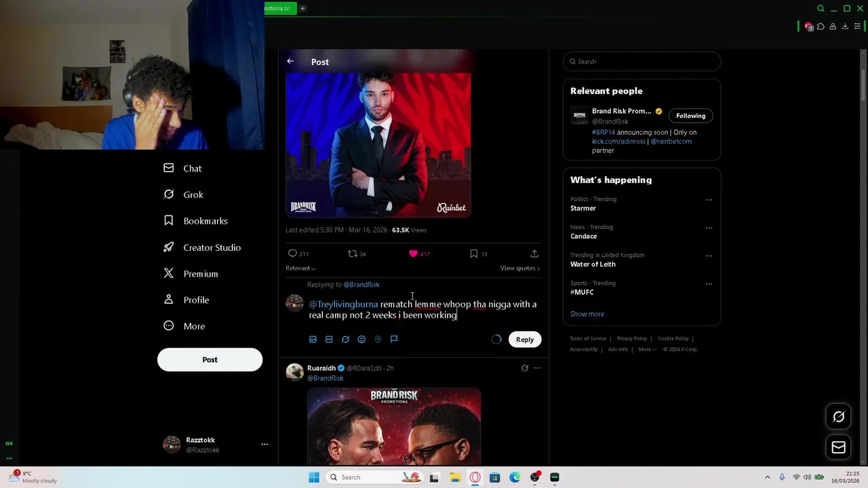Open the Brand Risk fight poster thumbnail
Image resolution: width=868 pixels, height=488 pixels.
pyautogui.click(x=394, y=426)
